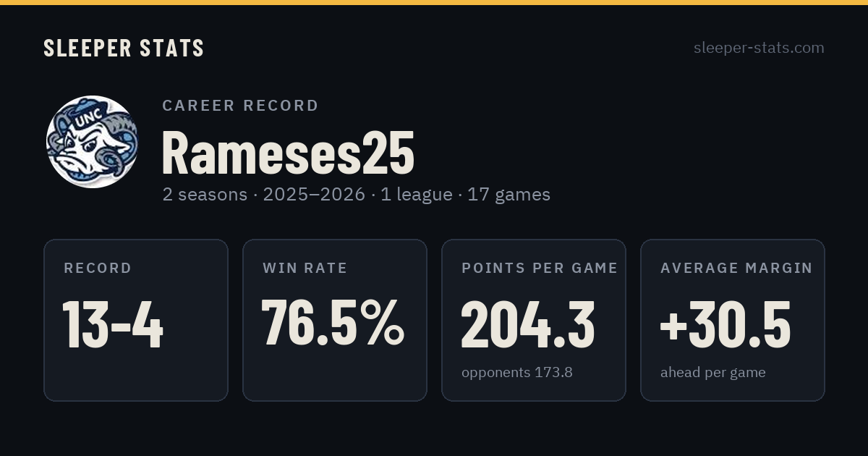Click the UNC ram avatar image
868x456 pixels.
pos(92,142)
